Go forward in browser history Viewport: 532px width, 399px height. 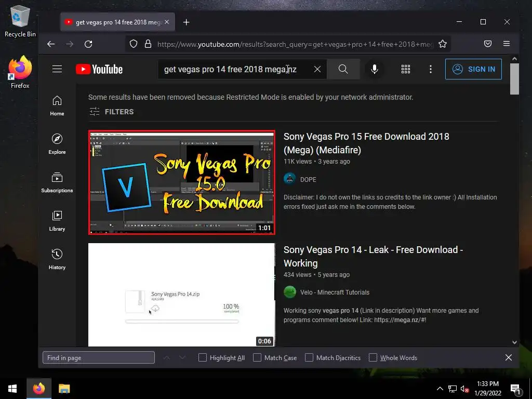(70, 44)
